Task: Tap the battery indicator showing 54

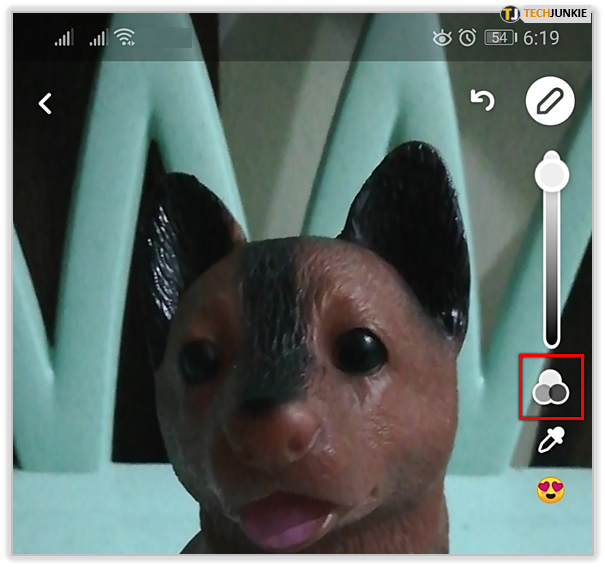Action: point(499,38)
